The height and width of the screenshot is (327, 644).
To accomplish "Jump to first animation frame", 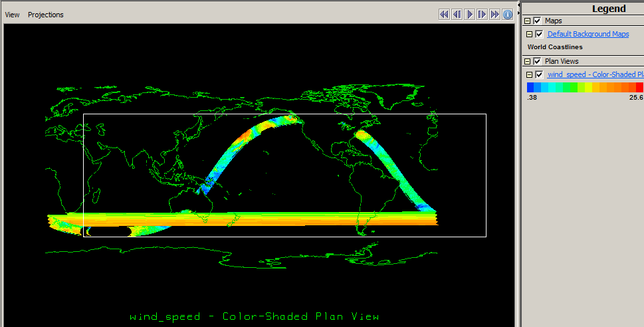I will point(444,14).
